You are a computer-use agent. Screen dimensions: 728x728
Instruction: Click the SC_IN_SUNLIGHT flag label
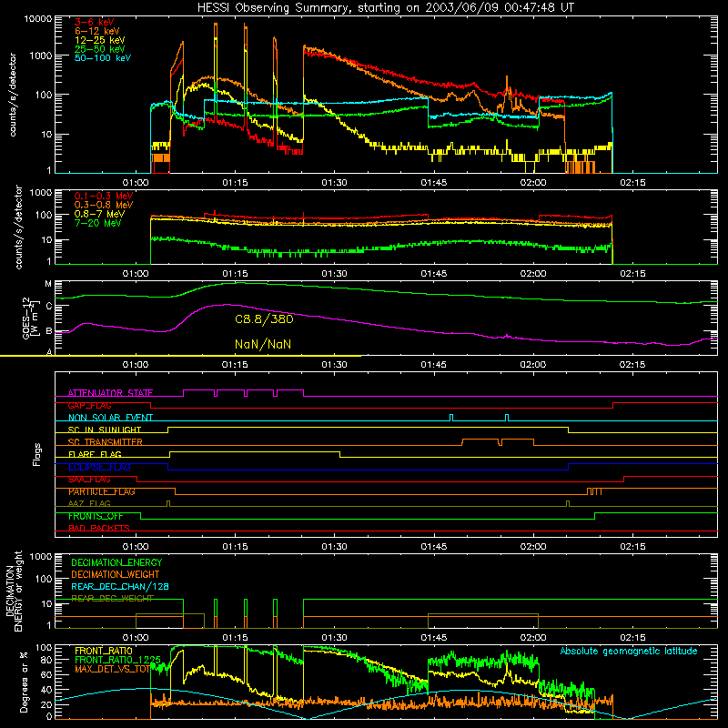(105, 430)
